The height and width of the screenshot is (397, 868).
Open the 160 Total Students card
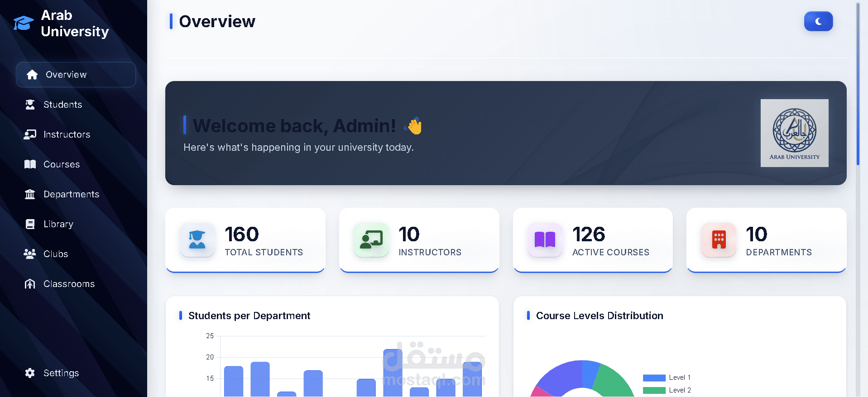tap(245, 240)
